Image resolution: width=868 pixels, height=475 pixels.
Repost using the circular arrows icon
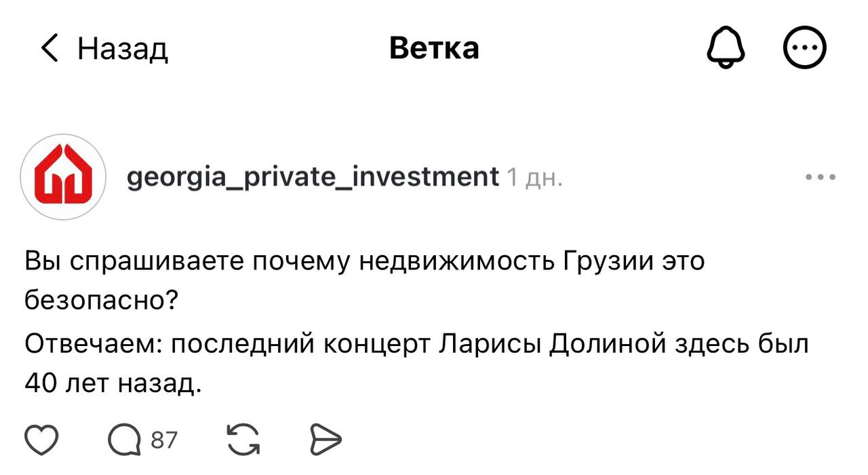click(243, 441)
